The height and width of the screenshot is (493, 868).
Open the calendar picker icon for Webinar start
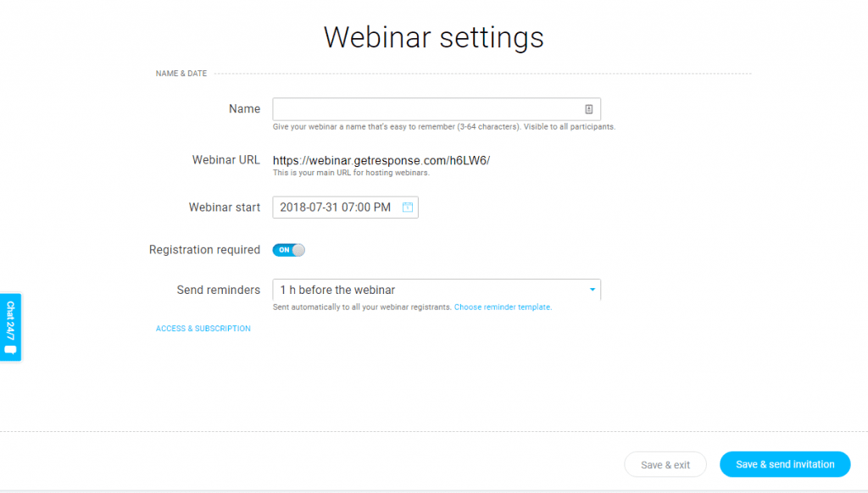pos(408,207)
